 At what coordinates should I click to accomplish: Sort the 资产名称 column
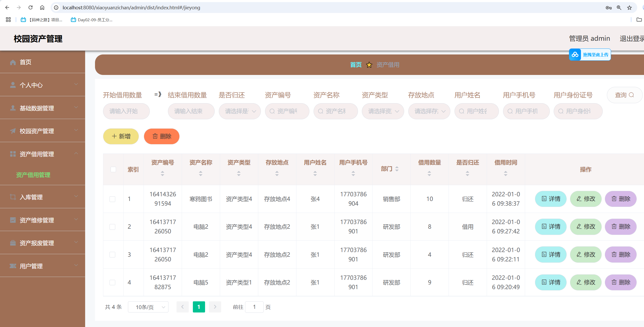(x=201, y=173)
